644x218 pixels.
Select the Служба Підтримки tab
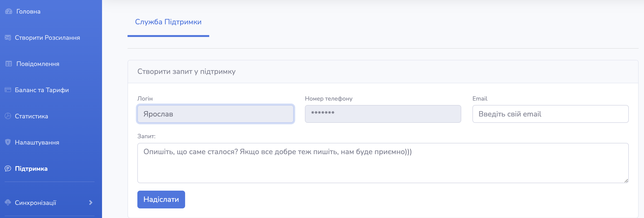168,22
